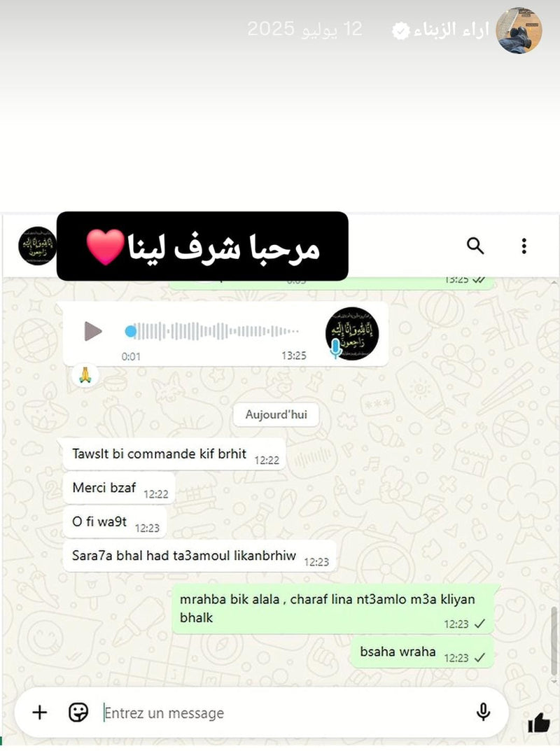Image resolution: width=560 pixels, height=751 pixels.
Task: Open the chat search magnifier icon
Action: click(x=475, y=245)
